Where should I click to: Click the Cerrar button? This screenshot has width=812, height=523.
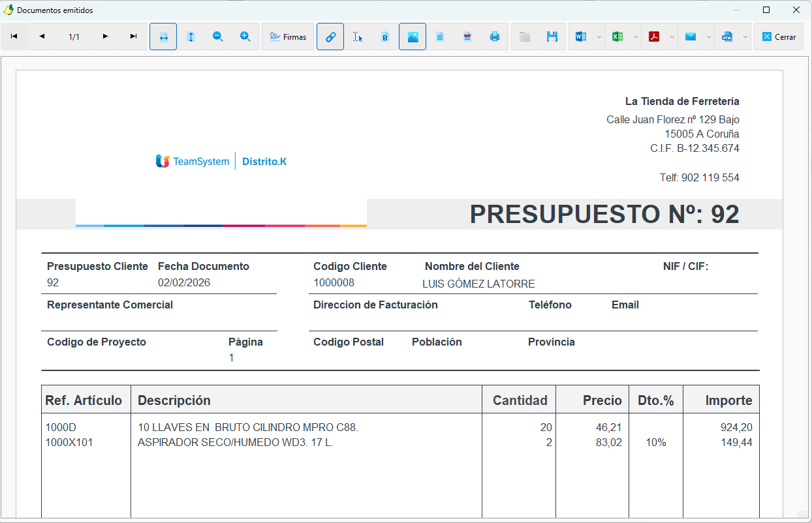[x=779, y=37]
